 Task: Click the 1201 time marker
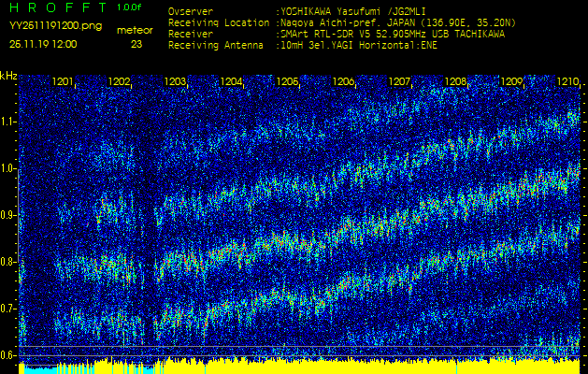[64, 82]
